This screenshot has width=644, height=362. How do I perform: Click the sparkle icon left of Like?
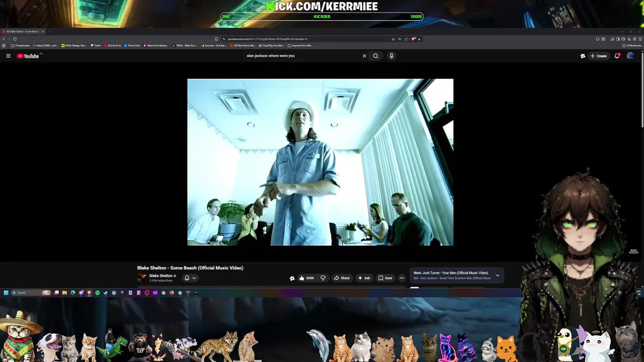click(x=292, y=278)
